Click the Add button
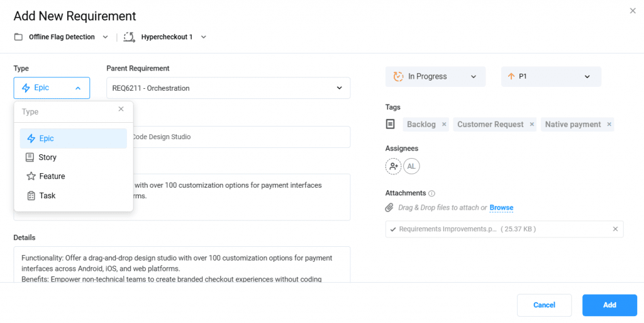This screenshot has height=323, width=644. (x=609, y=305)
